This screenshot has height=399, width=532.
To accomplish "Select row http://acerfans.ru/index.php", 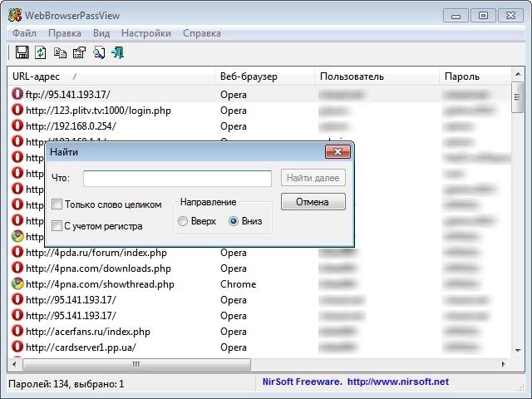I will [259, 331].
